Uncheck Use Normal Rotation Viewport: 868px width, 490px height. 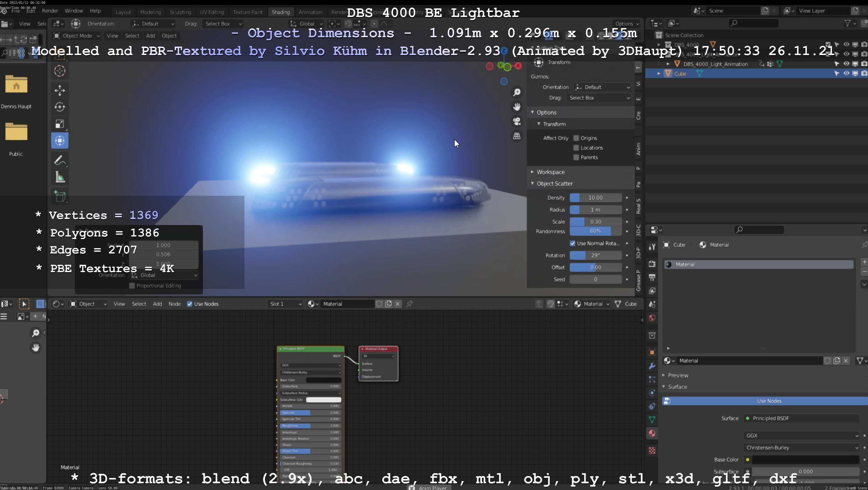572,243
